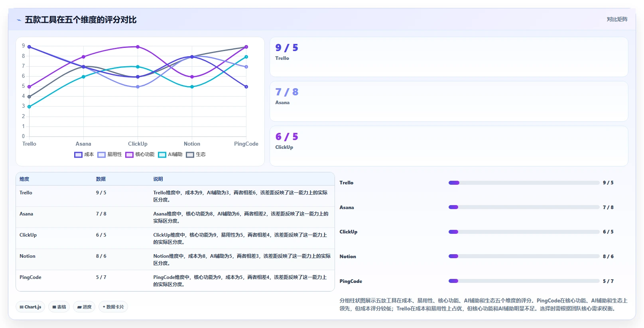This screenshot has height=328, width=644.
Task: Click the PingCode description cell text
Action: pyautogui.click(x=240, y=281)
